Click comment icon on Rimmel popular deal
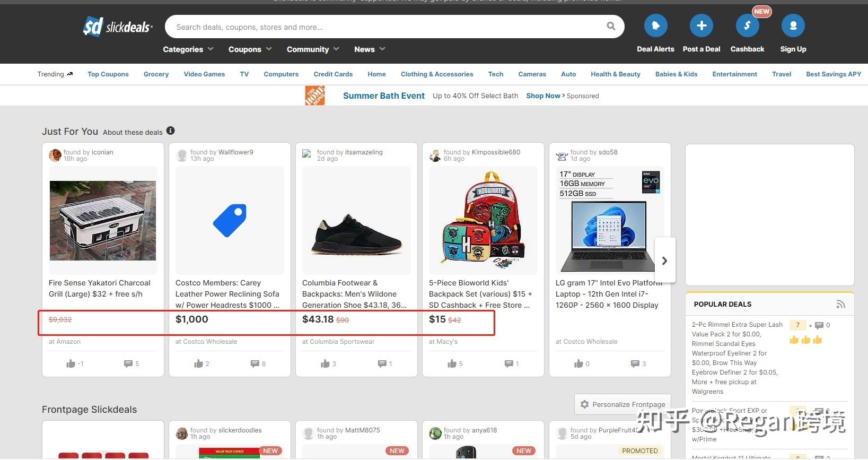The image size is (868, 460). pos(819,325)
